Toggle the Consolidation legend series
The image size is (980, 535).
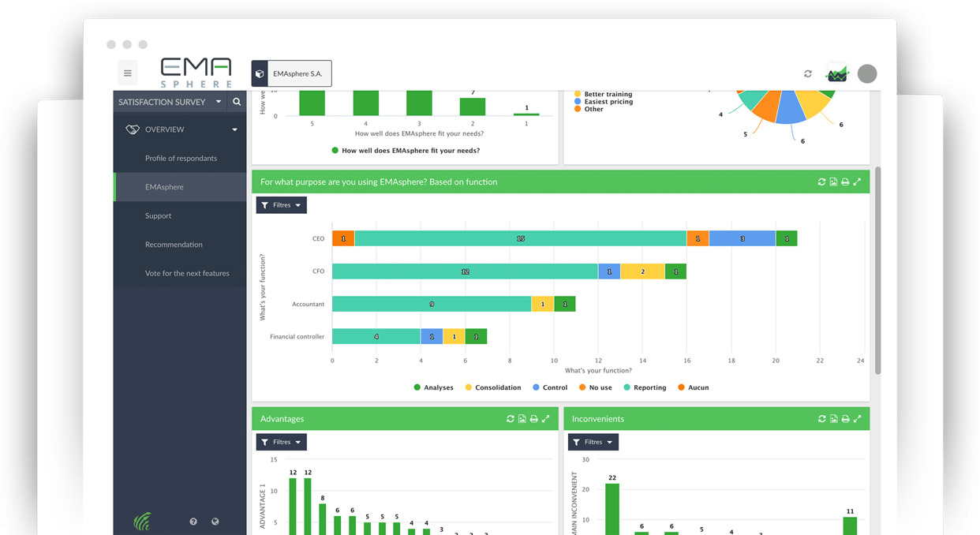[493, 387]
